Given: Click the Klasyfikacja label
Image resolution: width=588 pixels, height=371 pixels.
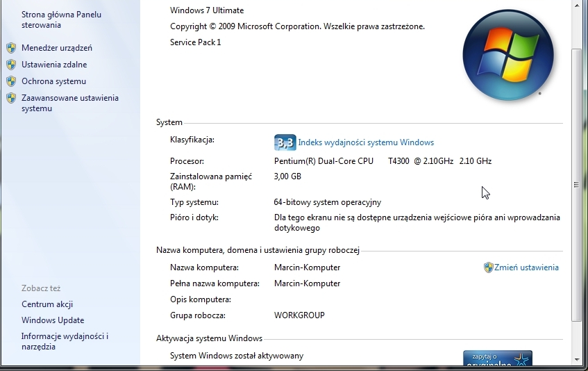Looking at the screenshot, I should (x=192, y=140).
